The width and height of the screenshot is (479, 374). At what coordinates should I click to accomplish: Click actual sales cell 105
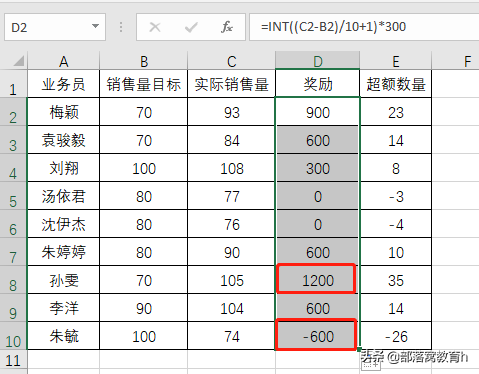232,280
